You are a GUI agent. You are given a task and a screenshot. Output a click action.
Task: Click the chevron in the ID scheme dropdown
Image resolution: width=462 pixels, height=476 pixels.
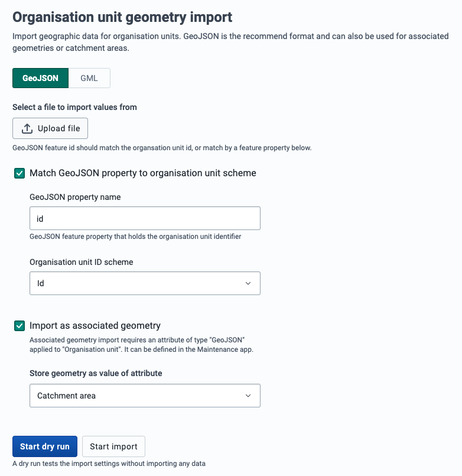[248, 283]
